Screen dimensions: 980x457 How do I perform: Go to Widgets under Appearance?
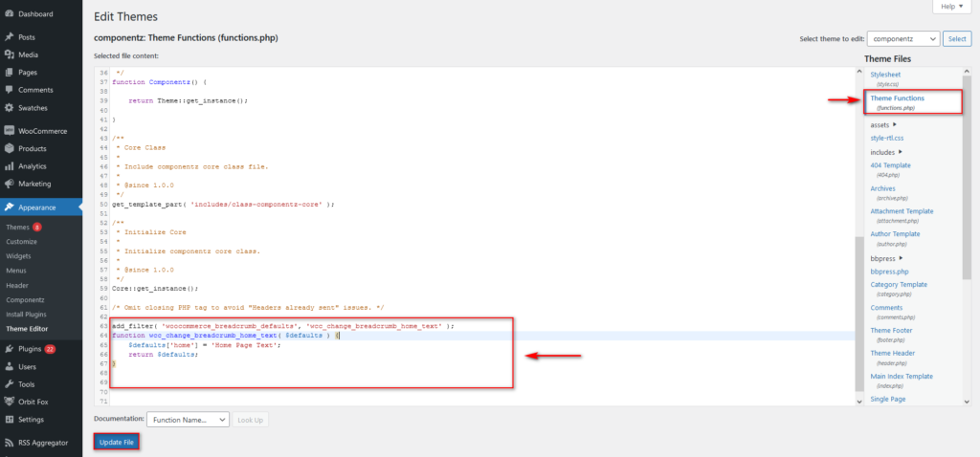[19, 256]
